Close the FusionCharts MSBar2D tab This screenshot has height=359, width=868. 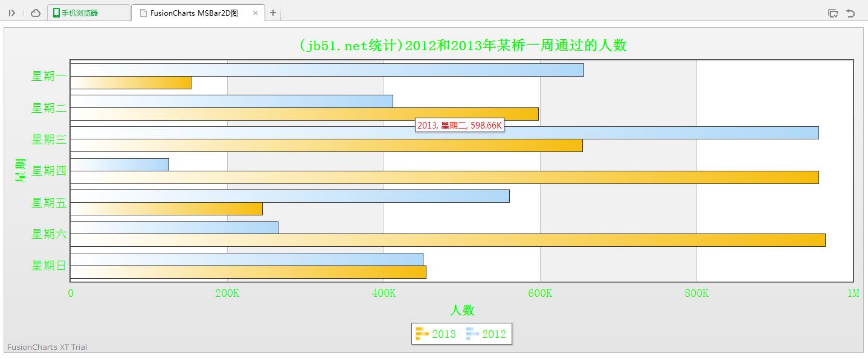pos(255,13)
